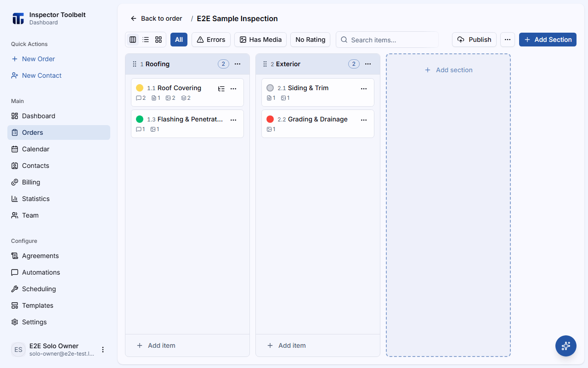Add an item to the Roofing section
The height and width of the screenshot is (368, 588).
187,345
